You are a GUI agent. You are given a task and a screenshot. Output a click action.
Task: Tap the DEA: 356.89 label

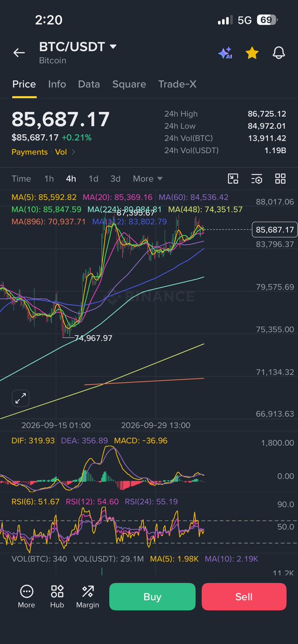(84, 440)
